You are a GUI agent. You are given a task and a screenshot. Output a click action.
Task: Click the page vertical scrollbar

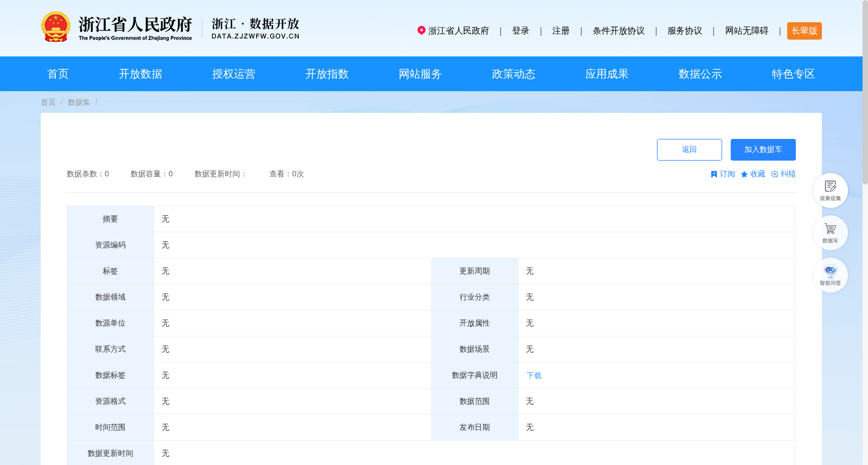coord(865,92)
